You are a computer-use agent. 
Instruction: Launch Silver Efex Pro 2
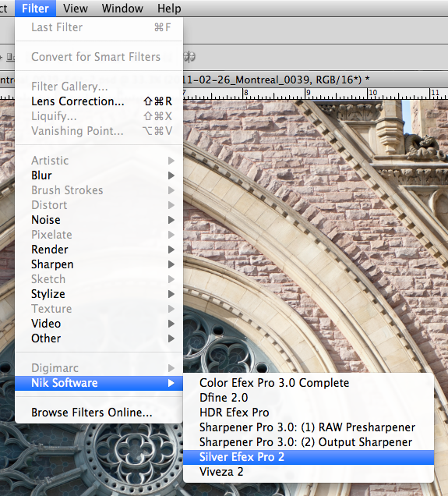click(309, 457)
